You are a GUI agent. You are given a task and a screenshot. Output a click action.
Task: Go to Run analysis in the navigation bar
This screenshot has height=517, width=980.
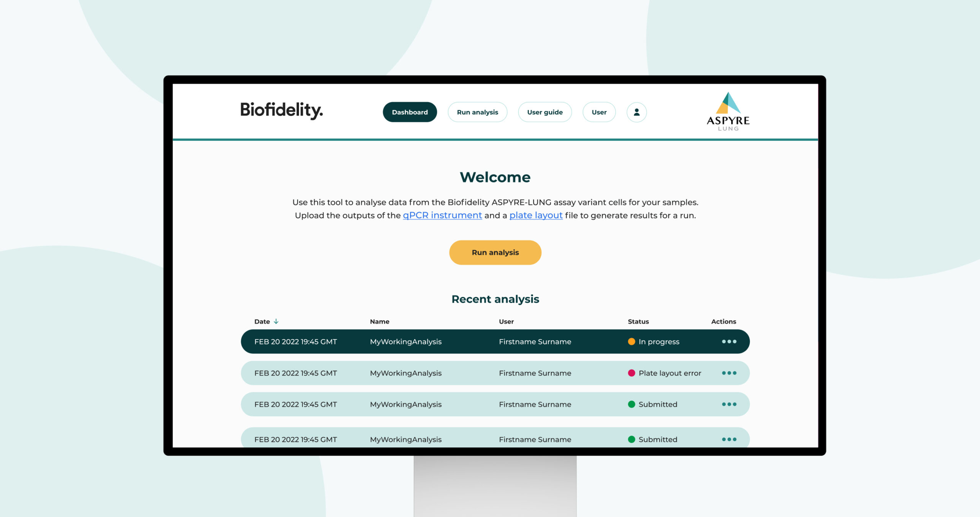click(477, 112)
